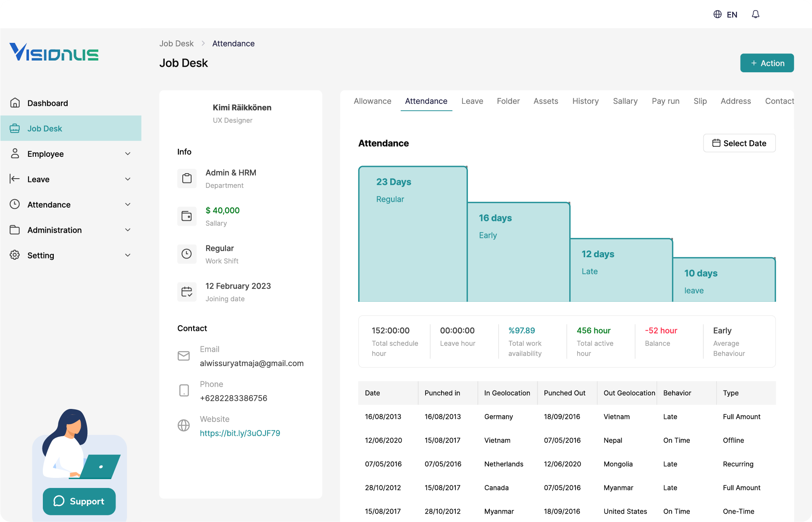Expand the Employee sidebar section
The height and width of the screenshot is (522, 812).
(128, 154)
